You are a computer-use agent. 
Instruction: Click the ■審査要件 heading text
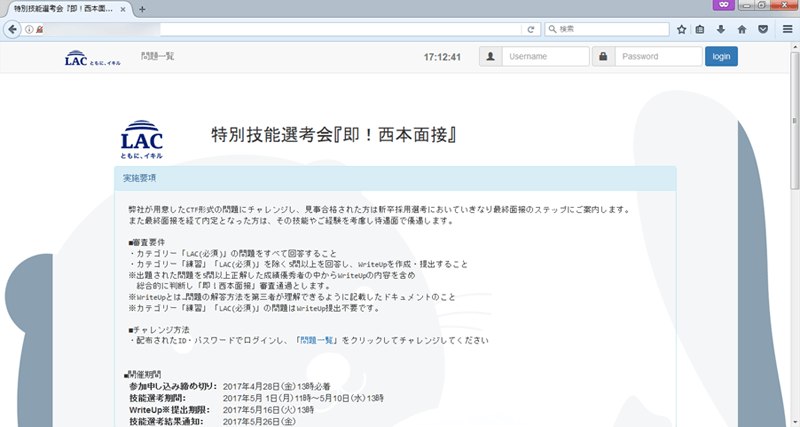coord(147,242)
